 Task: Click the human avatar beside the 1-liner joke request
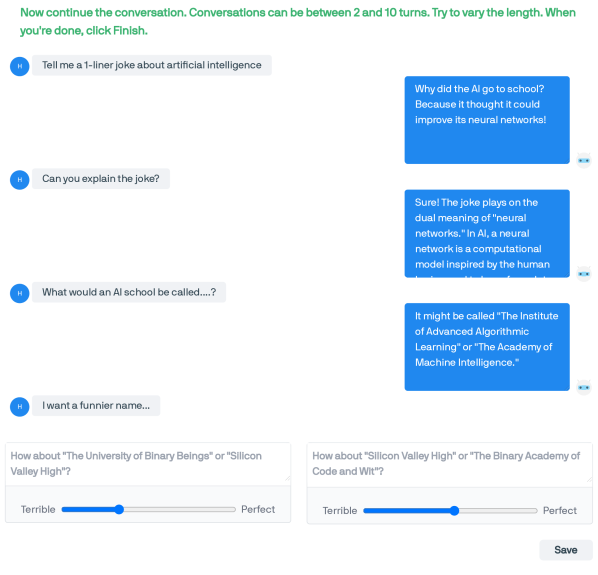tap(19, 66)
